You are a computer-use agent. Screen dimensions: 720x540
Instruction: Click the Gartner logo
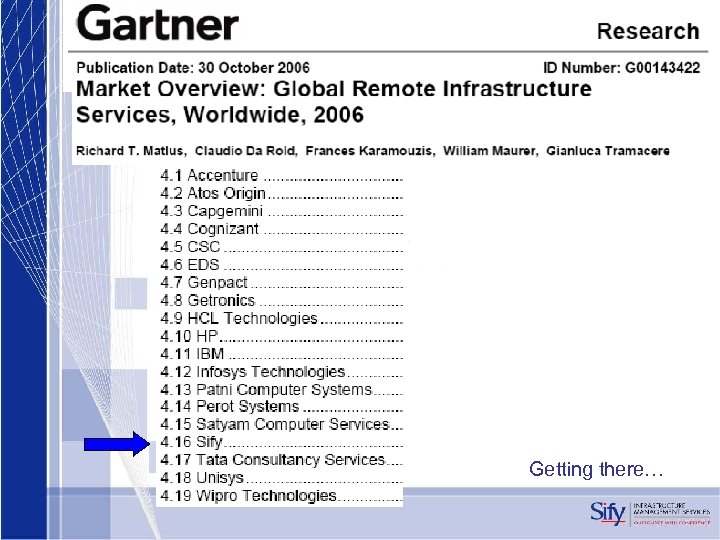coord(158,23)
